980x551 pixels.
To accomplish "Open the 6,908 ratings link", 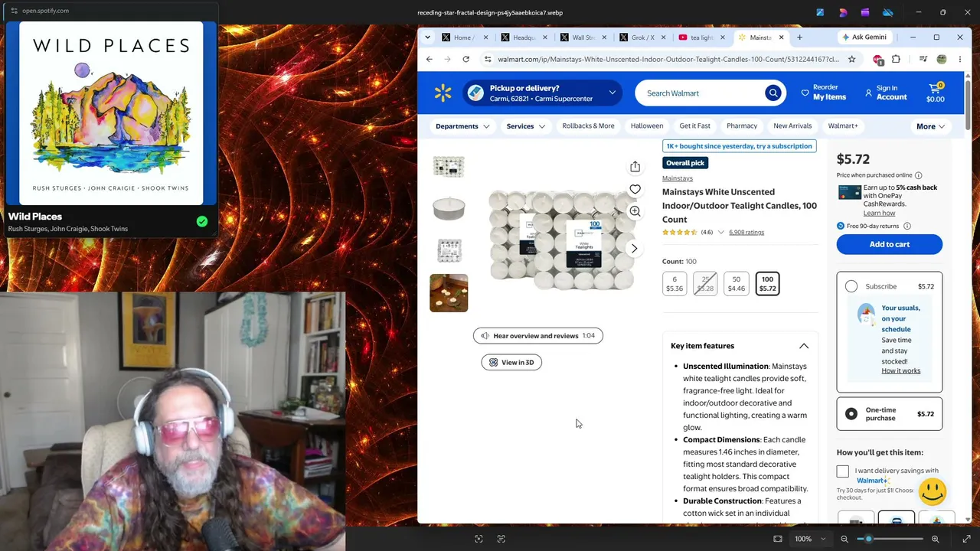I will click(x=746, y=232).
